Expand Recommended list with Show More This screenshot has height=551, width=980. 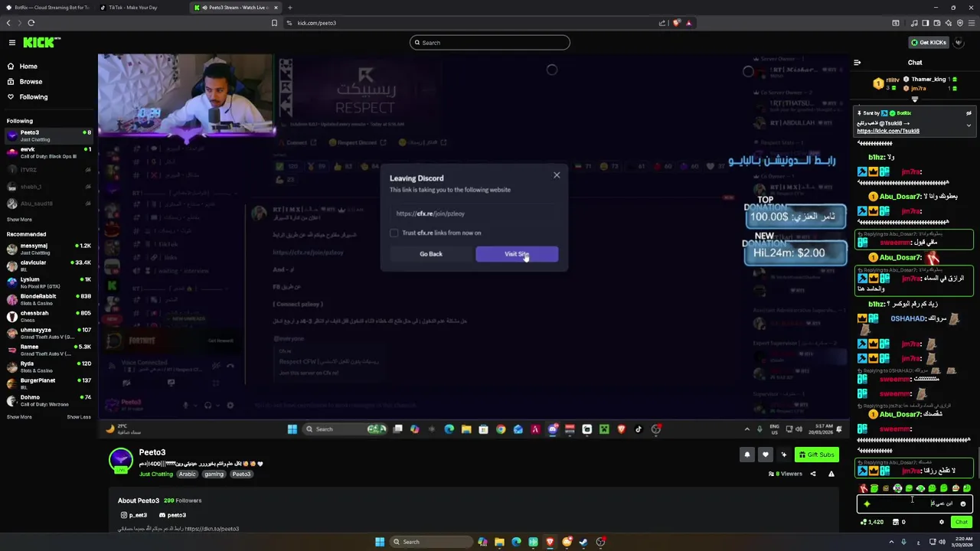(x=19, y=417)
